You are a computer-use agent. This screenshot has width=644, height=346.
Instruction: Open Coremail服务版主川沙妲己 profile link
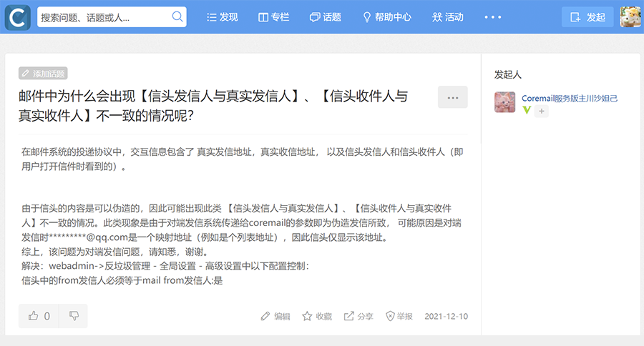570,98
